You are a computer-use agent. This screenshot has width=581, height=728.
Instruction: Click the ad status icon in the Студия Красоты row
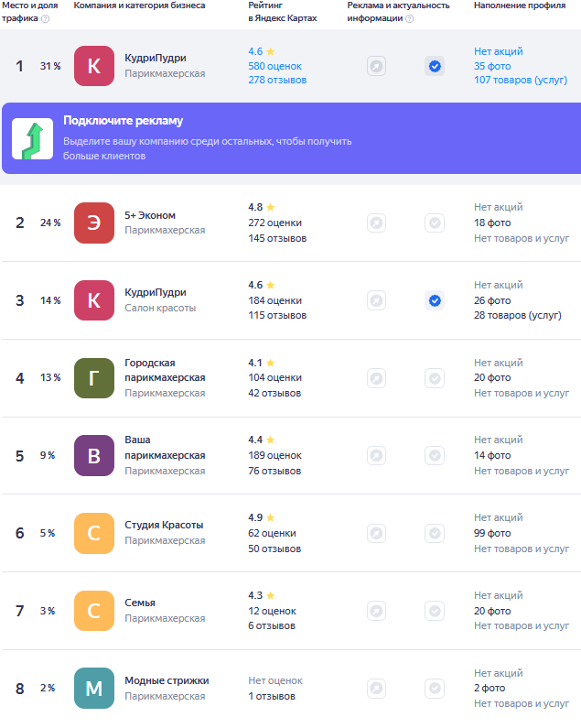coord(376,533)
